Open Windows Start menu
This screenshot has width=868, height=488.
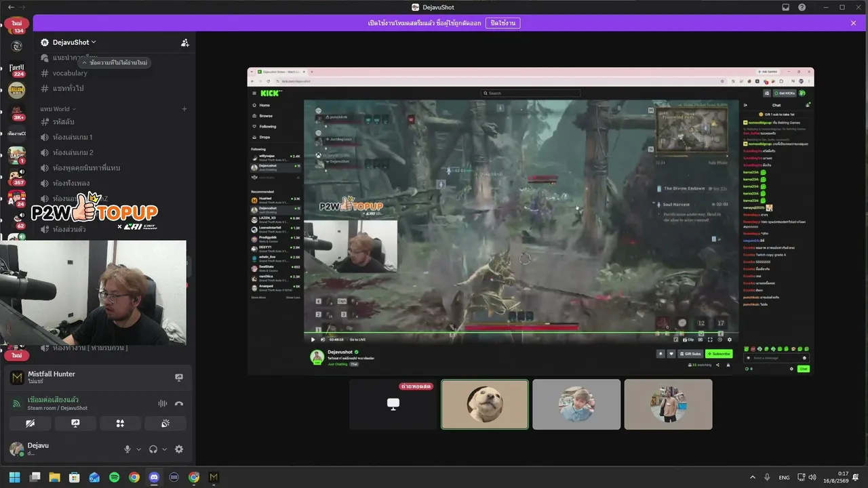15,477
